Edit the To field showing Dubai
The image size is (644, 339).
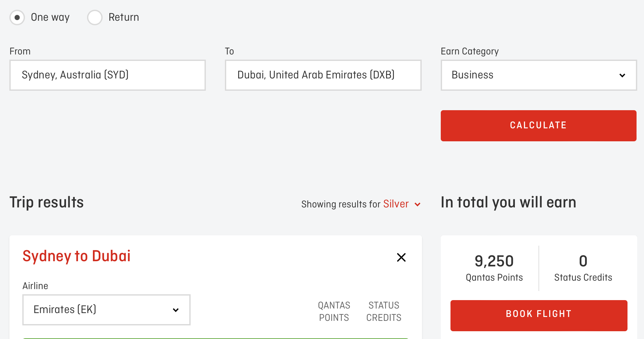click(x=323, y=75)
